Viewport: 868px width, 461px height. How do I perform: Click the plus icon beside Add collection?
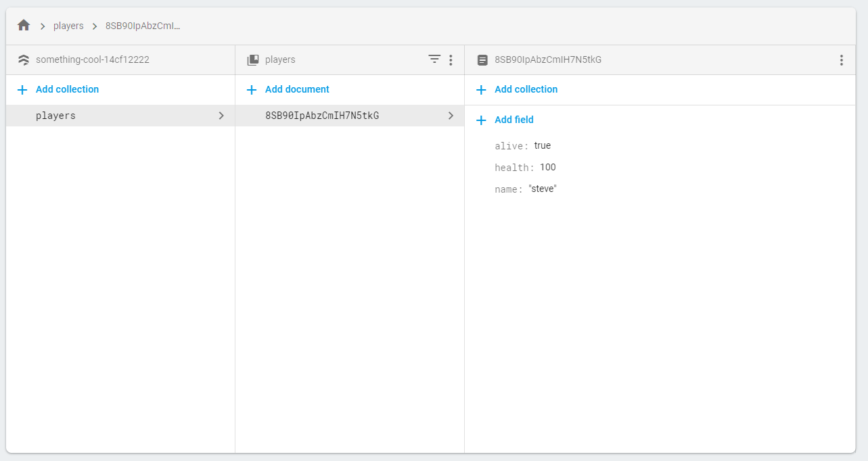[22, 89]
